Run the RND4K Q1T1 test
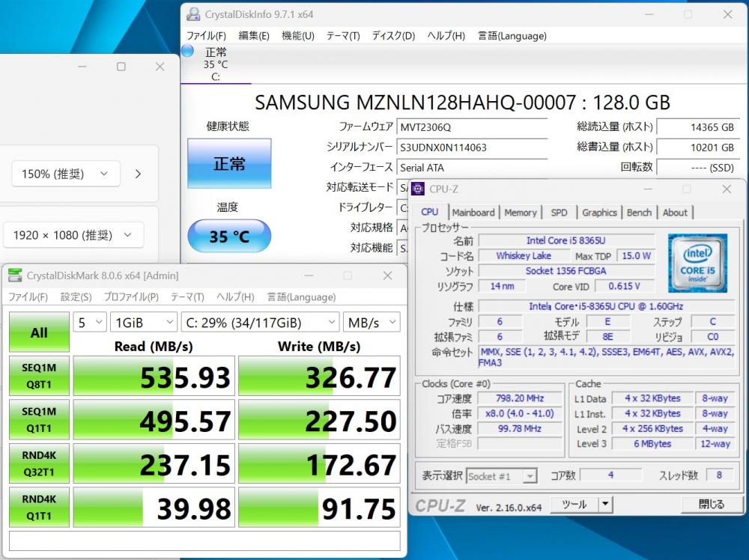Viewport: 749px width, 560px height. (39, 507)
